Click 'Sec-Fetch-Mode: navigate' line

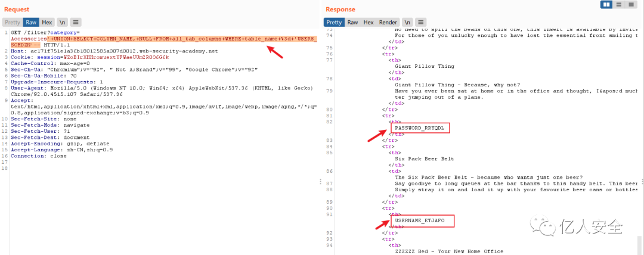tap(50, 125)
